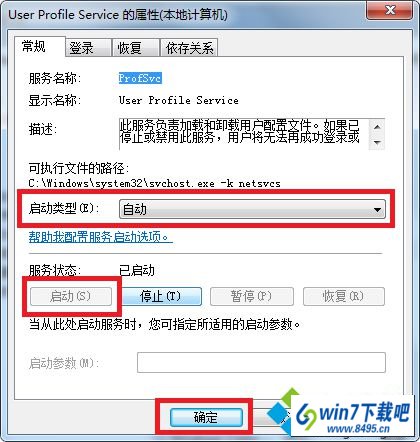The image size is (420, 442).
Task: Open the 自动 startup type combo box
Action: pos(252,210)
